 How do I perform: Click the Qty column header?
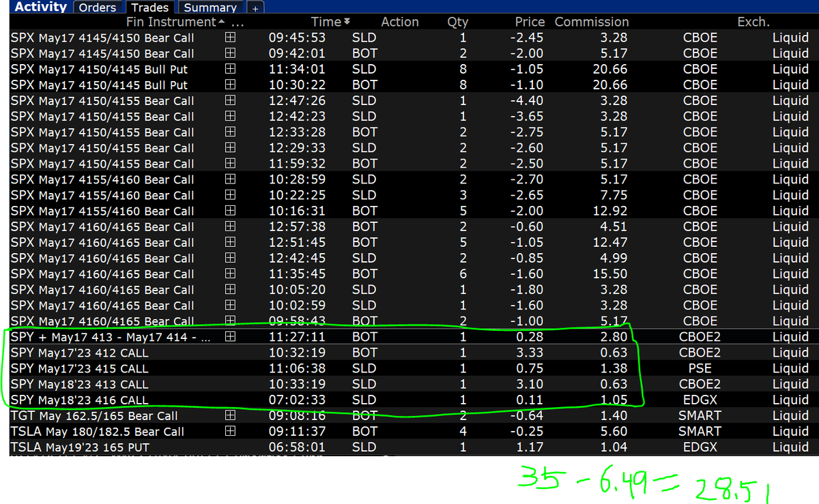[x=457, y=23]
